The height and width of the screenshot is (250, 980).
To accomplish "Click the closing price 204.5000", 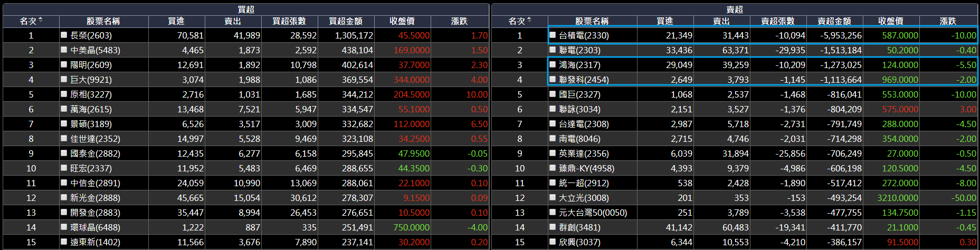I will point(412,94).
